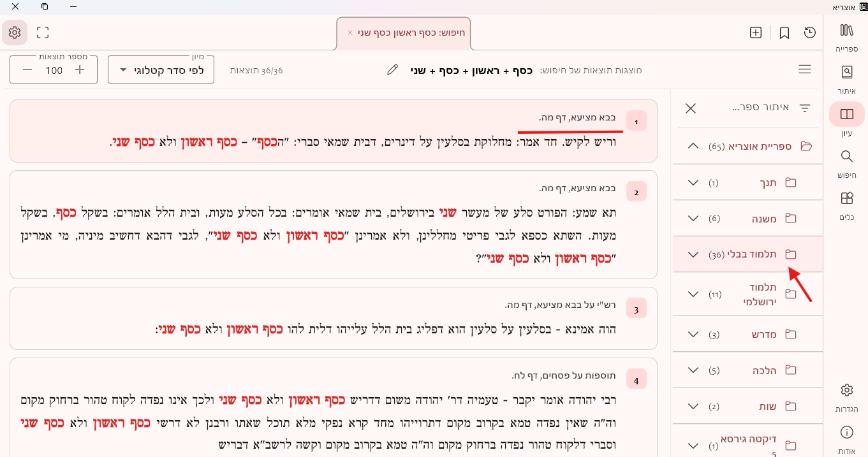The width and height of the screenshot is (868, 457).
Task: Collapse the ספריית אוצריא root folder
Action: coord(693,146)
